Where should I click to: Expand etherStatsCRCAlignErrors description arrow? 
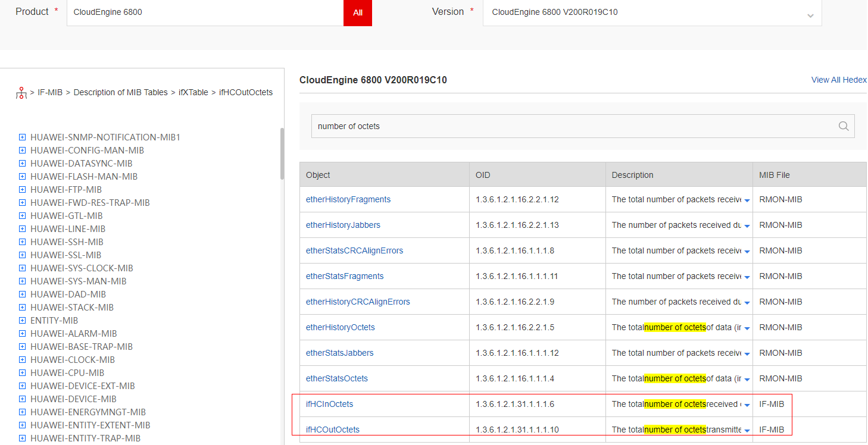point(747,252)
